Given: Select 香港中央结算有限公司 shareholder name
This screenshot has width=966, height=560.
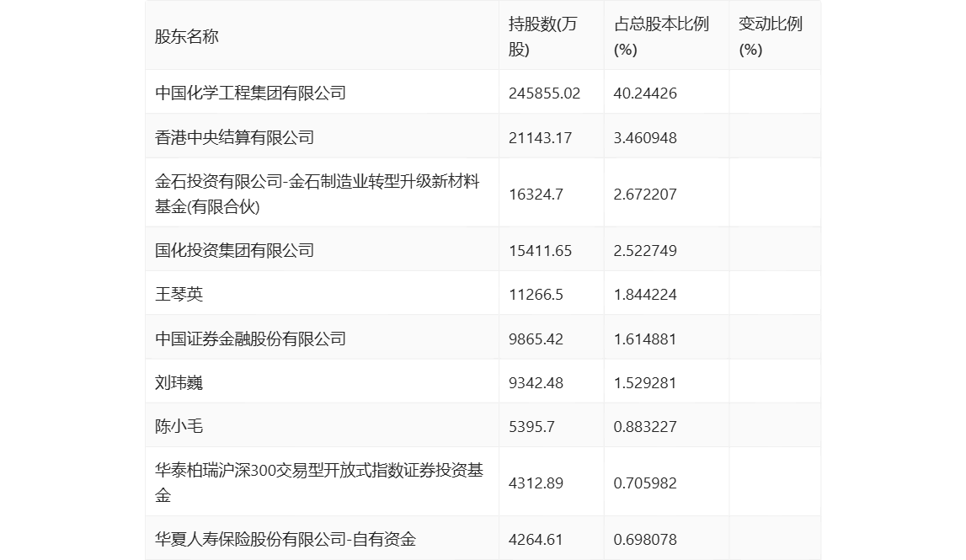Looking at the screenshot, I should (234, 137).
